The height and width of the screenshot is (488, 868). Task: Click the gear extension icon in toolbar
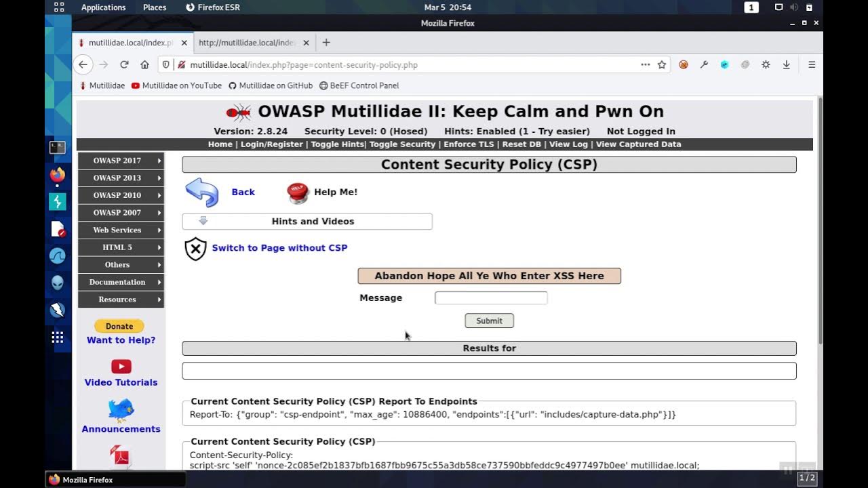(766, 64)
